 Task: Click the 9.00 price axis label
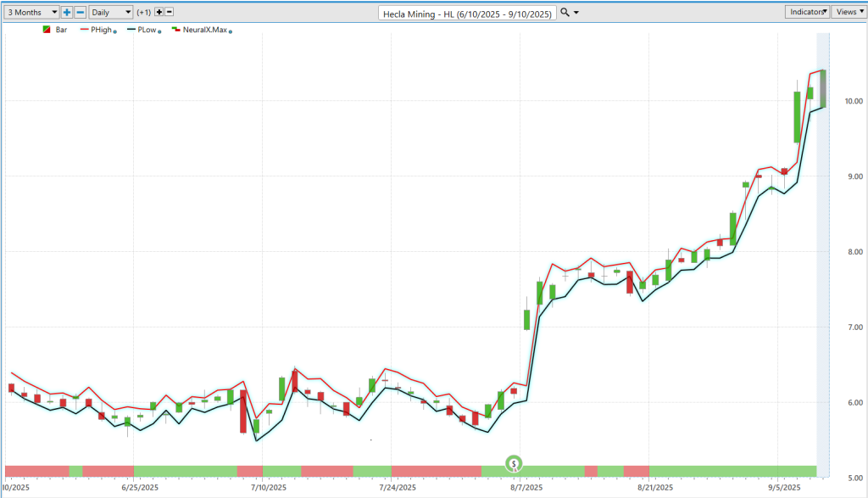point(855,176)
